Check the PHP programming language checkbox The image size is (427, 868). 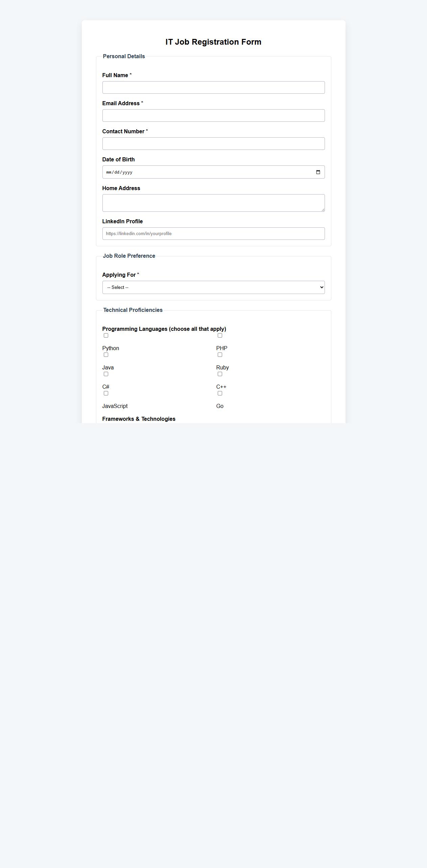click(x=220, y=336)
